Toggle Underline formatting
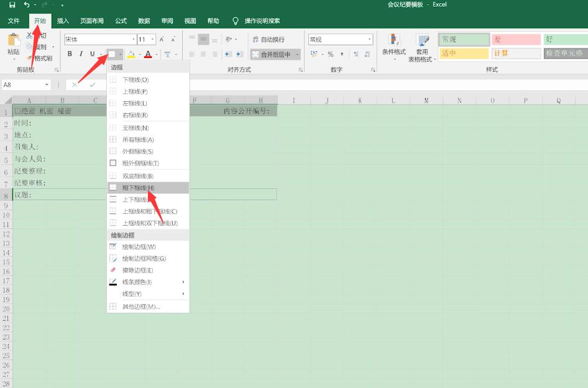This screenshot has width=588, height=388. pyautogui.click(x=92, y=54)
